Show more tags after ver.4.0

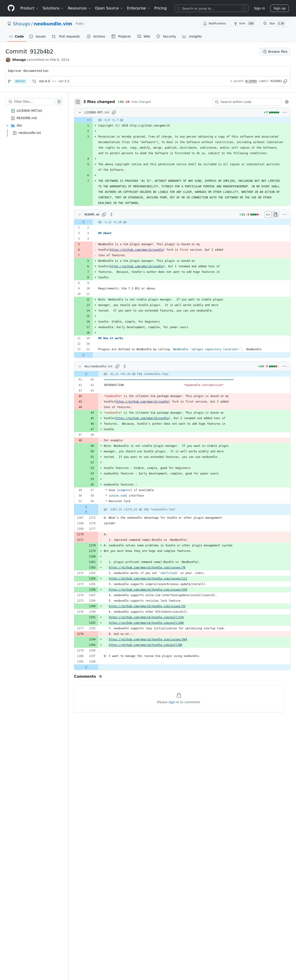(x=54, y=81)
